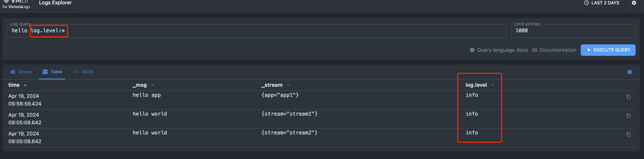Sort table by _stream column
Image resolution: width=644 pixels, height=159 pixels.
coord(272,85)
